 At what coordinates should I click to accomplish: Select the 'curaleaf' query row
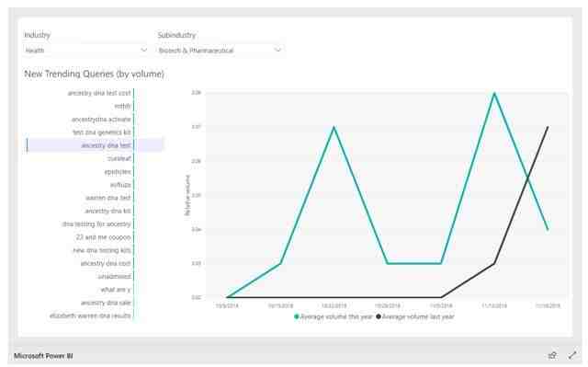pyautogui.click(x=119, y=158)
